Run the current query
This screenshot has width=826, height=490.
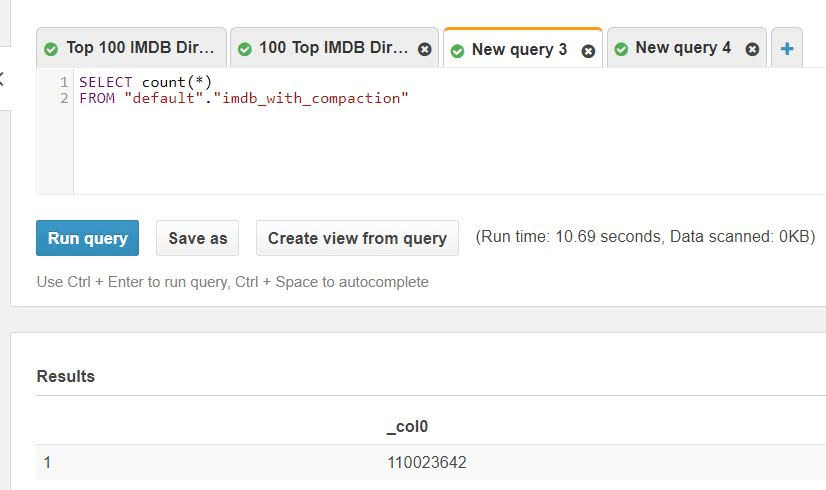click(87, 238)
